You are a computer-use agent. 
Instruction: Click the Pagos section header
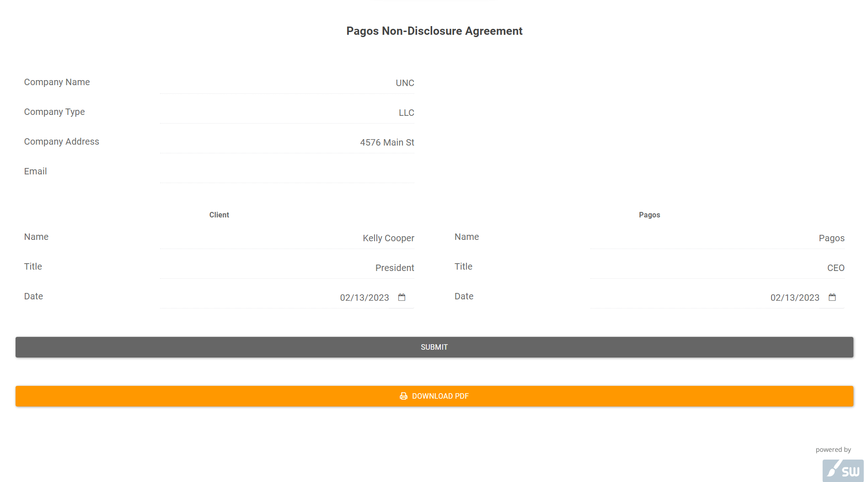click(x=649, y=215)
